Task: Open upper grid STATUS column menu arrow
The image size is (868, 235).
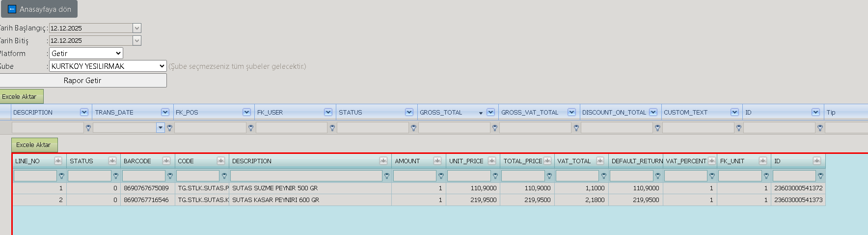Action: pyautogui.click(x=409, y=112)
